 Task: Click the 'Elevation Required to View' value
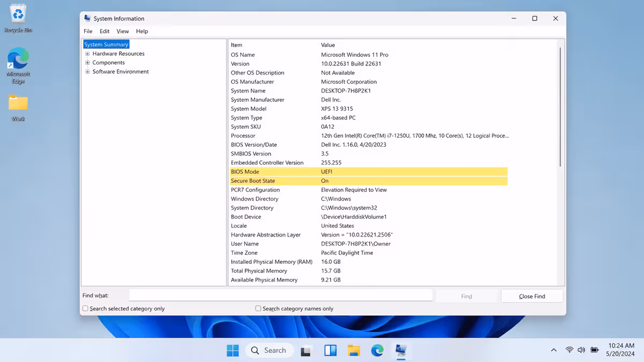tap(354, 190)
